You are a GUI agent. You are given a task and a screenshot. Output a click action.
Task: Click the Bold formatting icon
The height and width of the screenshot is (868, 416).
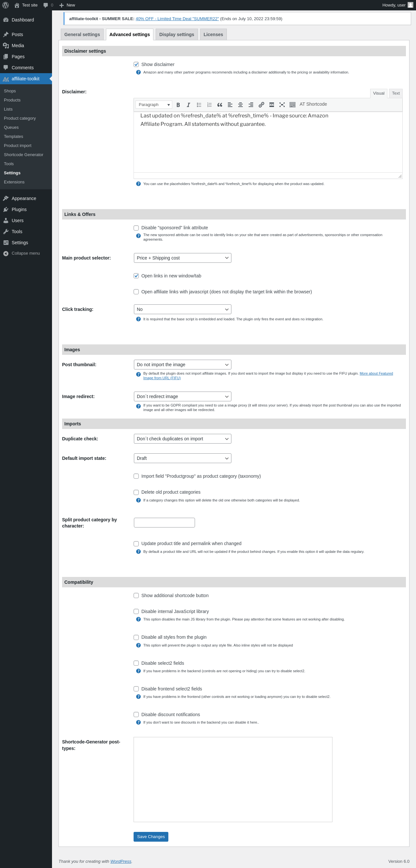coord(178,105)
